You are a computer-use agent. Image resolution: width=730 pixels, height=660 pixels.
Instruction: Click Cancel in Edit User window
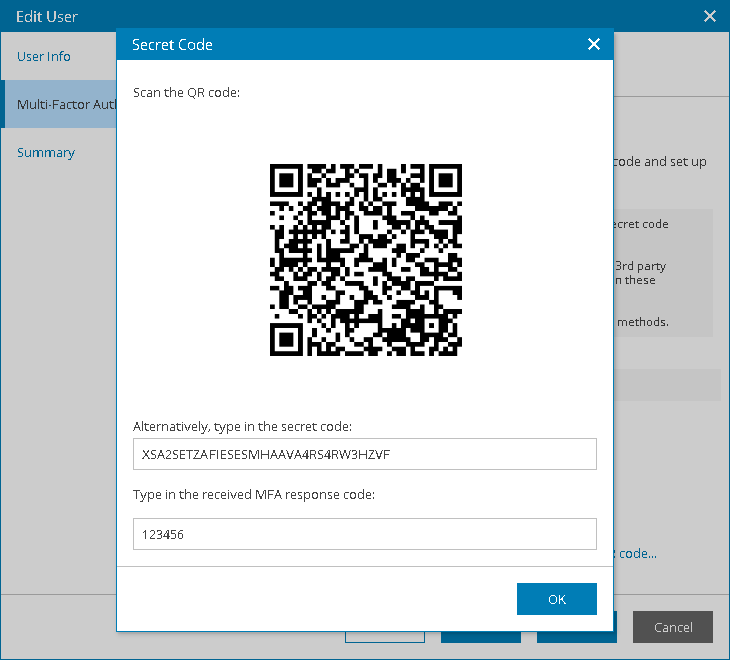point(673,627)
